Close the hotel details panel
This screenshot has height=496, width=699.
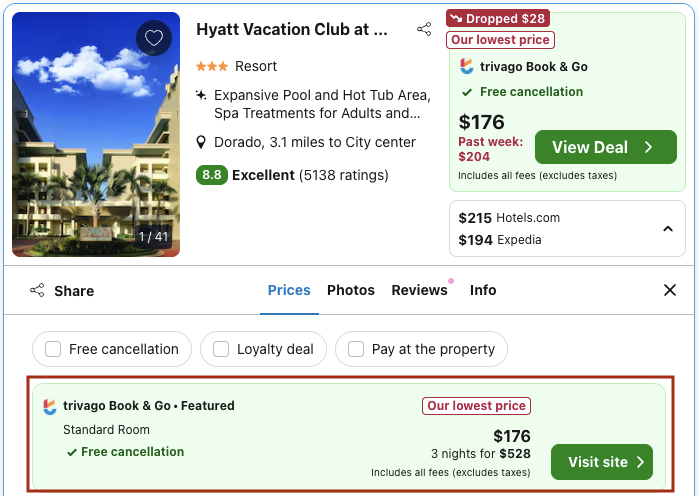pyautogui.click(x=670, y=290)
